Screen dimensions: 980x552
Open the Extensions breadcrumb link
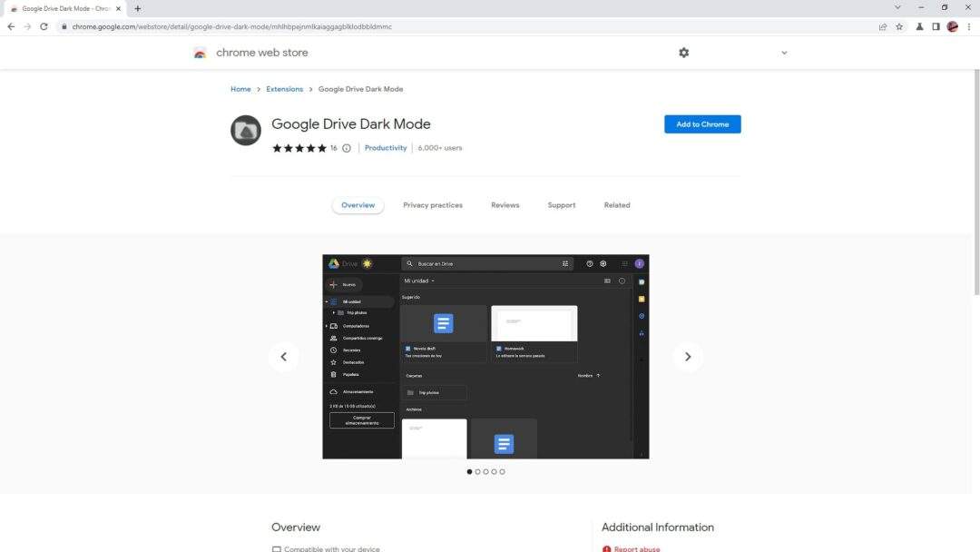pos(284,89)
